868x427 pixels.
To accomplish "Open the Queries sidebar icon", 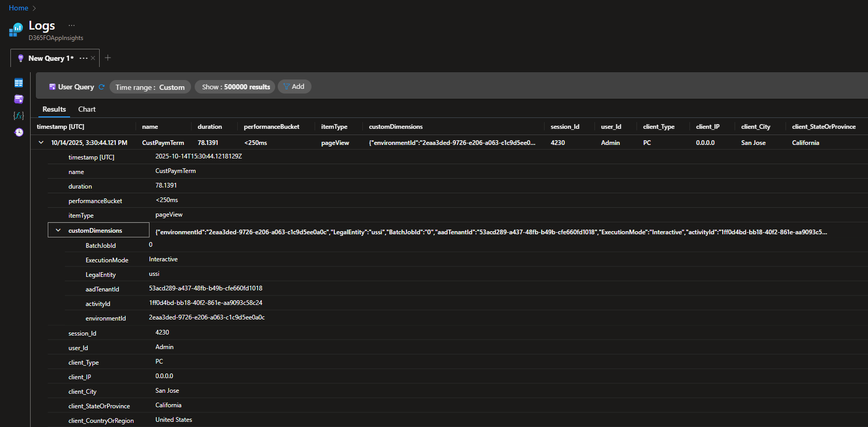I will click(19, 99).
